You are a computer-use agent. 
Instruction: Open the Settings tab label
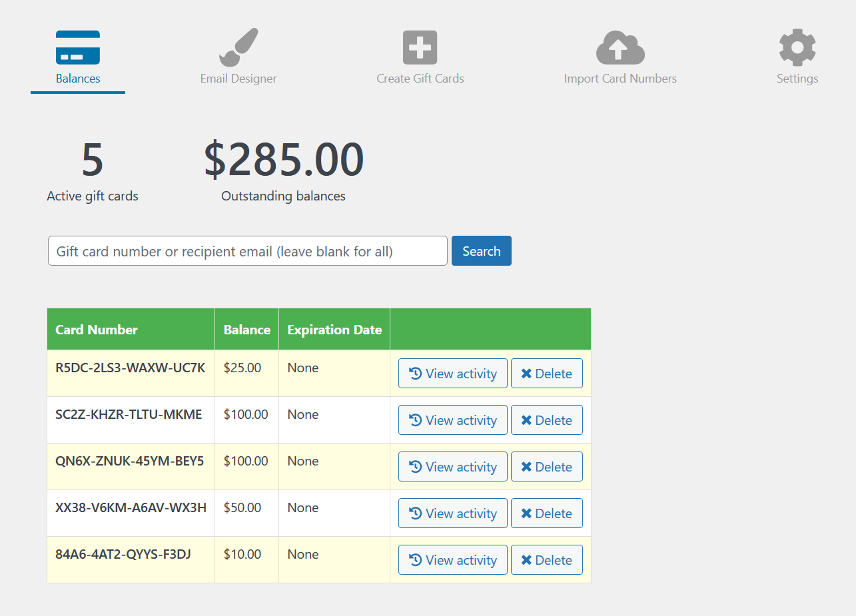[x=797, y=79]
